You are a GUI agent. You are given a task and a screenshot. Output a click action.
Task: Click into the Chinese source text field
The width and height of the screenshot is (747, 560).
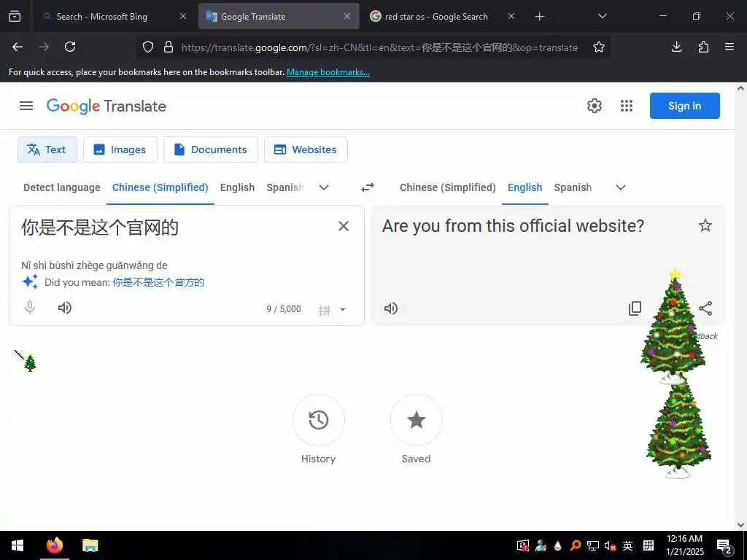pyautogui.click(x=174, y=227)
